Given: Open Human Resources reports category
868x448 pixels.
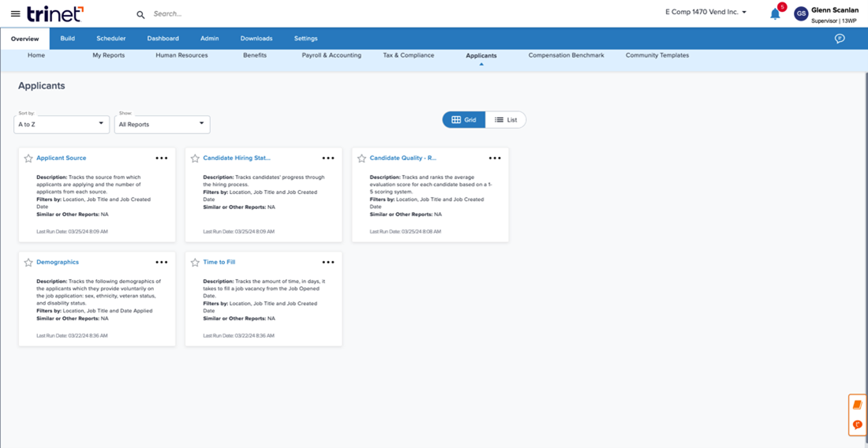Looking at the screenshot, I should click(181, 55).
